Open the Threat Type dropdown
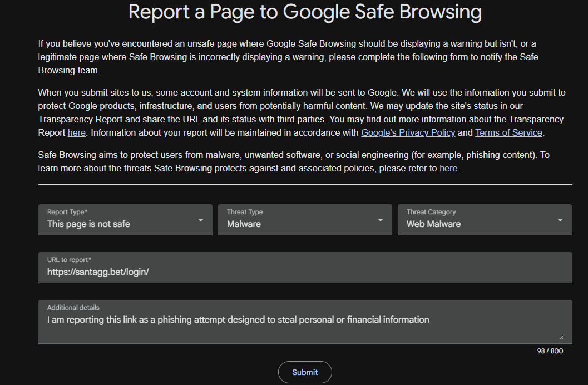The width and height of the screenshot is (588, 385). point(305,220)
